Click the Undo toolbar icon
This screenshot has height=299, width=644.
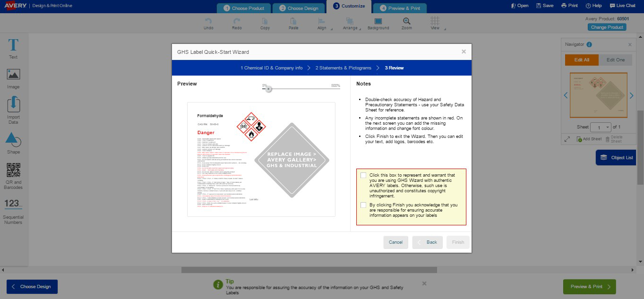point(208,24)
